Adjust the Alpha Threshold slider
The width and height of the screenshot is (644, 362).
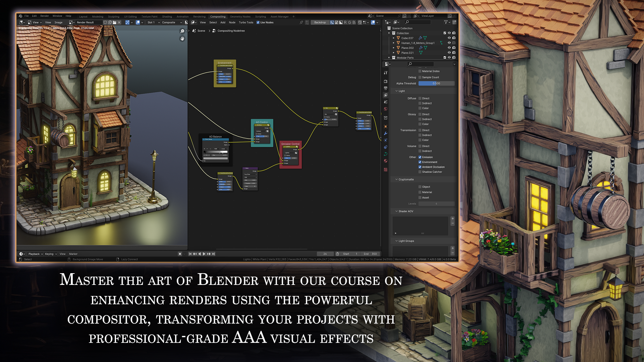[x=436, y=83]
